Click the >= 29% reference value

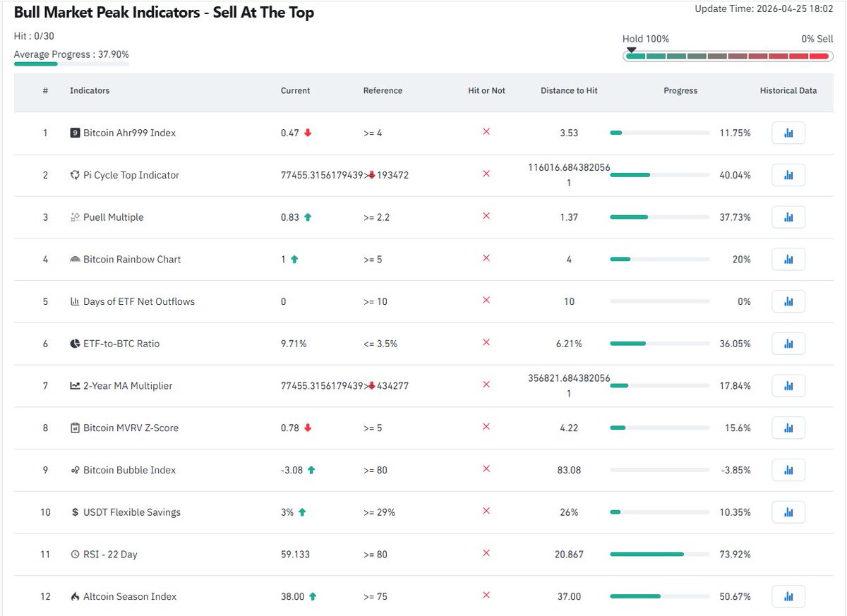pos(379,512)
